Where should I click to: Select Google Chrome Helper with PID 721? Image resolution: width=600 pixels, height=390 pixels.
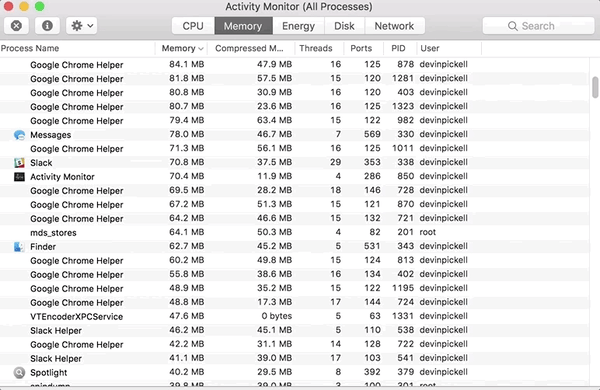click(294, 218)
